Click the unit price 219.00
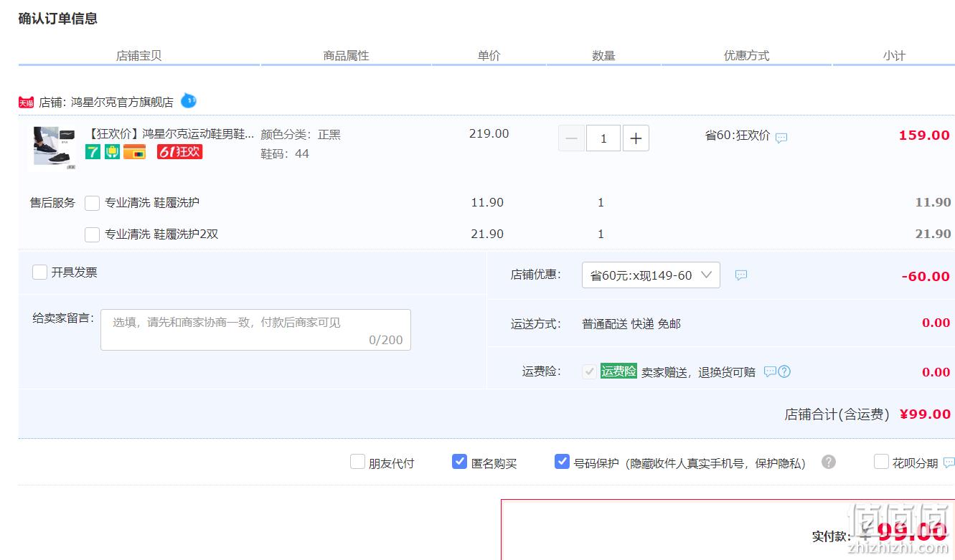Image resolution: width=955 pixels, height=560 pixels. pos(489,134)
